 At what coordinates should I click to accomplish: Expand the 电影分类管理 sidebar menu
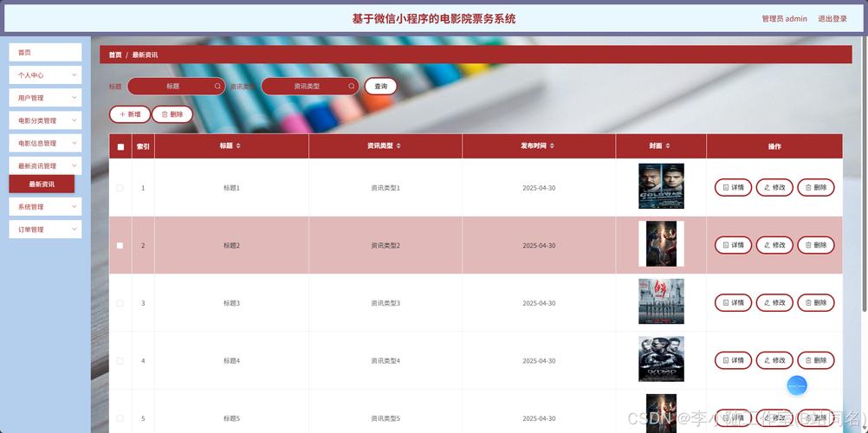click(45, 120)
